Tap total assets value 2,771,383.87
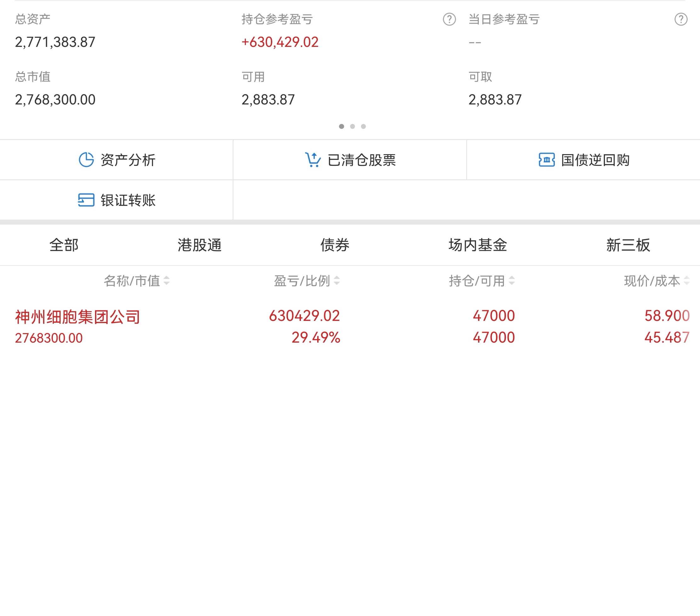 point(55,42)
